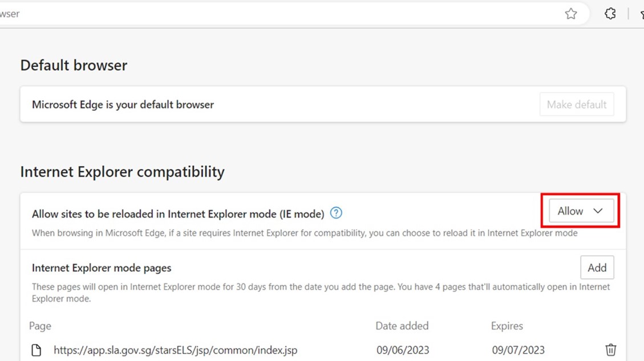Click the 'These pages will open' description text
Image resolution: width=644 pixels, height=361 pixels.
click(x=321, y=293)
